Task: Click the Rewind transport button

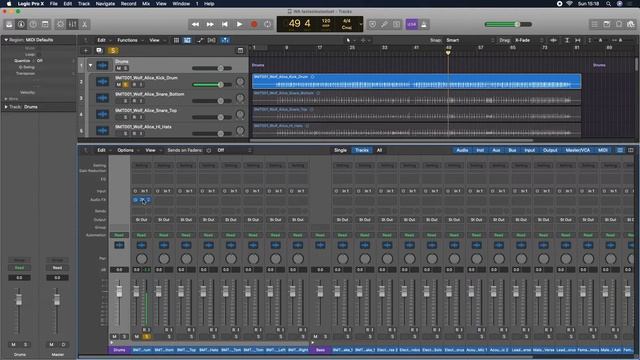Action: click(195, 24)
